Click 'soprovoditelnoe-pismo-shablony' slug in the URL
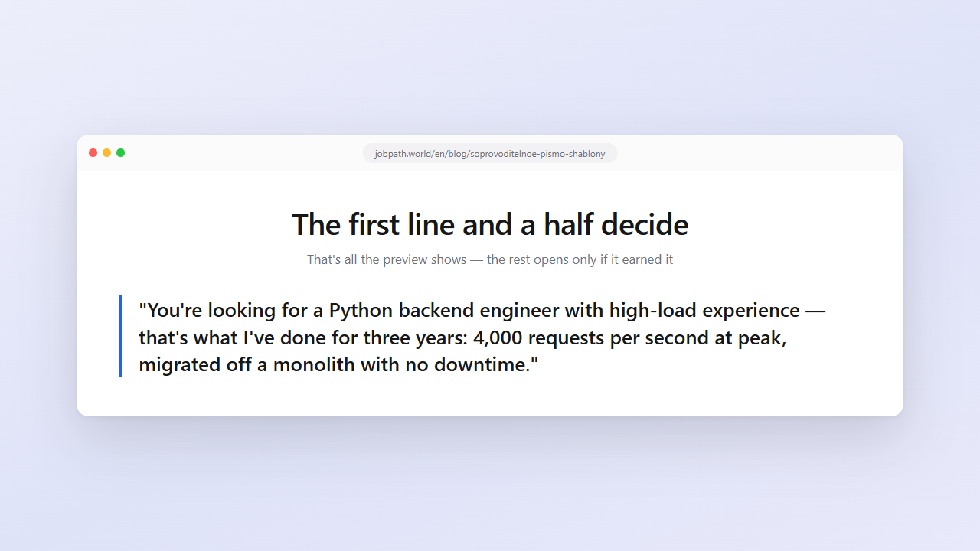980x551 pixels. click(x=537, y=154)
